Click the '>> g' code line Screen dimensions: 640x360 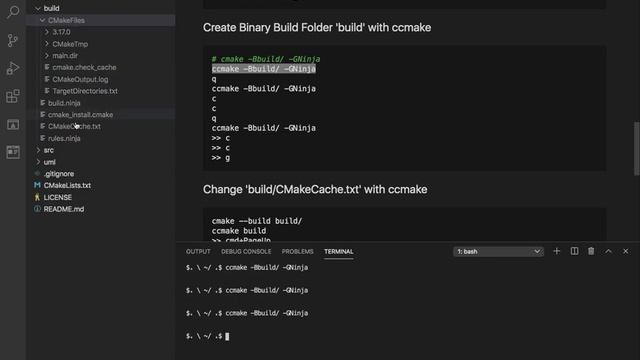coord(221,158)
